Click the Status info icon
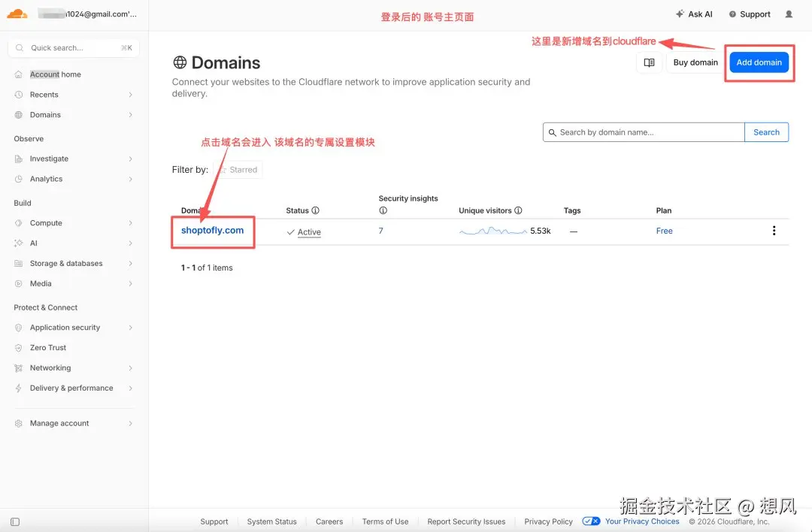The width and height of the screenshot is (812, 532). [x=315, y=210]
